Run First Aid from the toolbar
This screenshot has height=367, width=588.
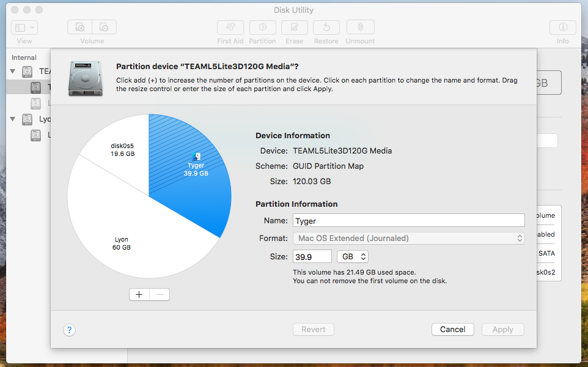click(230, 28)
